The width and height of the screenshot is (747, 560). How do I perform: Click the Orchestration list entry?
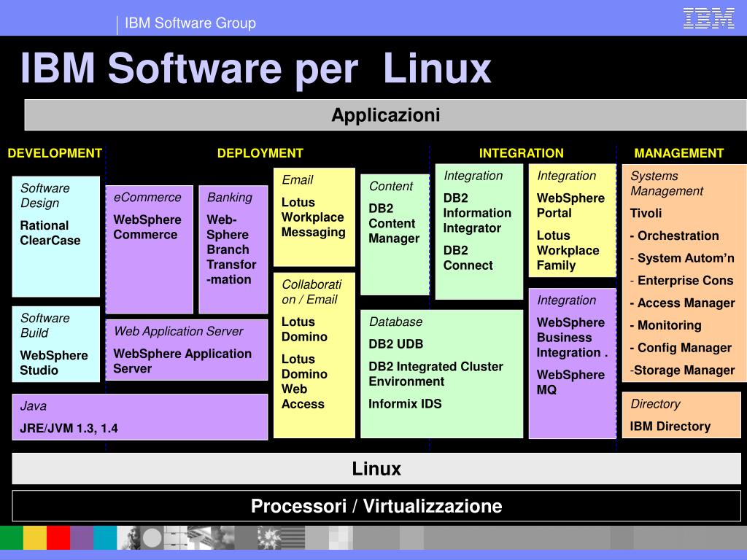674,236
